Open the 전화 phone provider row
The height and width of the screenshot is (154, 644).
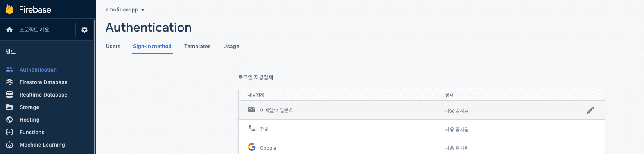click(422, 129)
